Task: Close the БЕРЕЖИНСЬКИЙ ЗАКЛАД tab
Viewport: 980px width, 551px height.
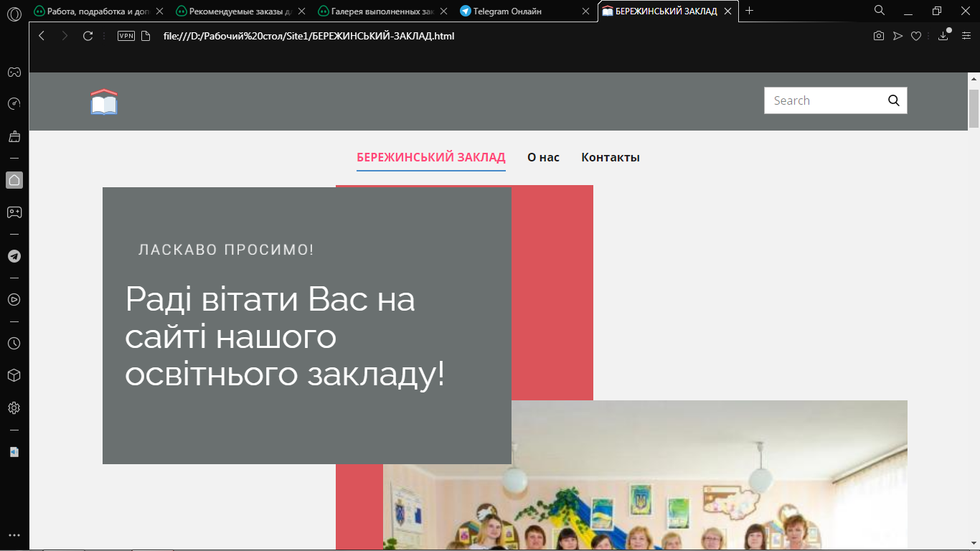Action: 728,11
